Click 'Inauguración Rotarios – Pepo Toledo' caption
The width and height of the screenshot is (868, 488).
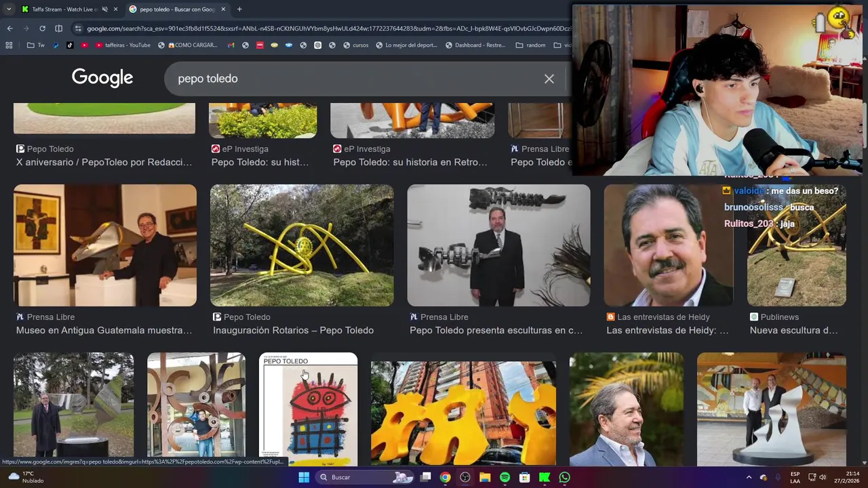point(293,330)
